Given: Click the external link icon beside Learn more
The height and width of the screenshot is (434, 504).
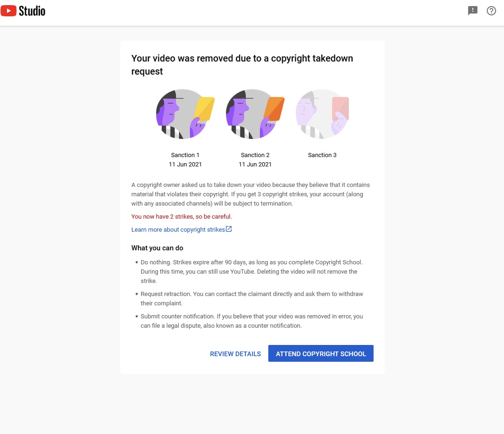Looking at the screenshot, I should coord(229,229).
